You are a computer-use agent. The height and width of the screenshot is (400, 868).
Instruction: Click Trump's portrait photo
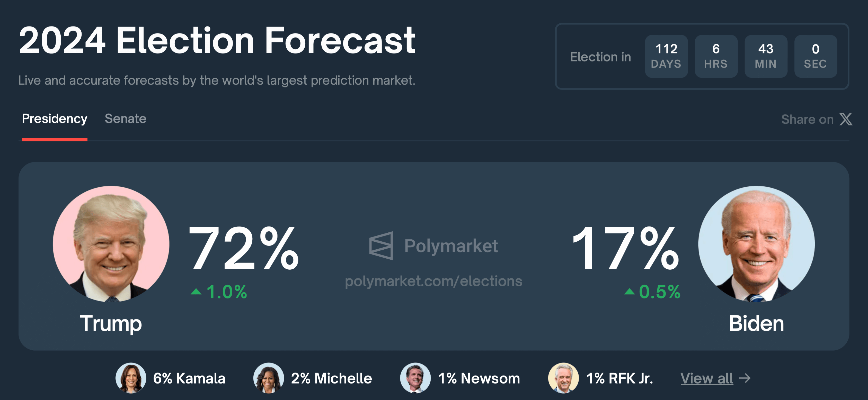coord(111,244)
